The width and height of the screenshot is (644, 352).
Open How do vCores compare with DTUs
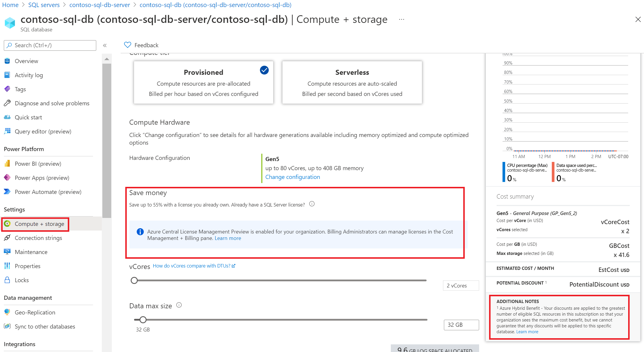(x=192, y=265)
